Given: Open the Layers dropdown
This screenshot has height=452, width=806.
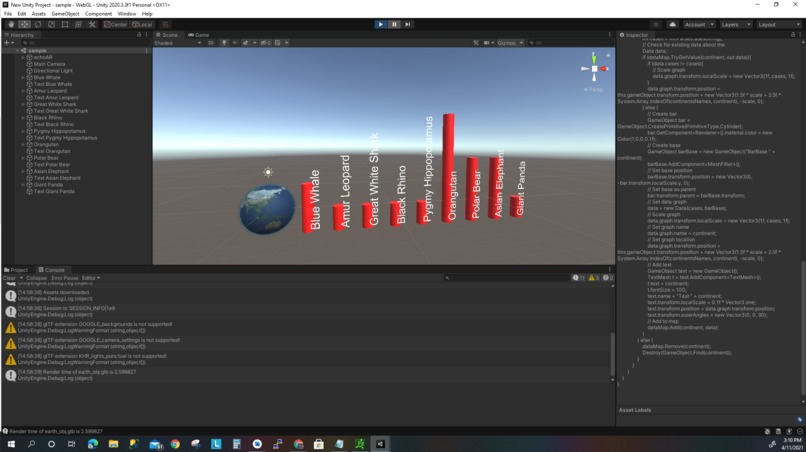Looking at the screenshot, I should tap(736, 24).
